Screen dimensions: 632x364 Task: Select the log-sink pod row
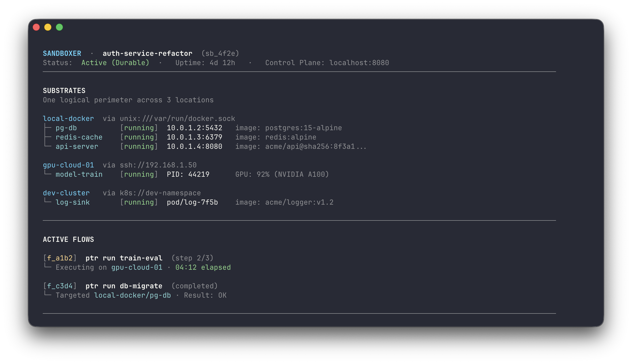(188, 202)
